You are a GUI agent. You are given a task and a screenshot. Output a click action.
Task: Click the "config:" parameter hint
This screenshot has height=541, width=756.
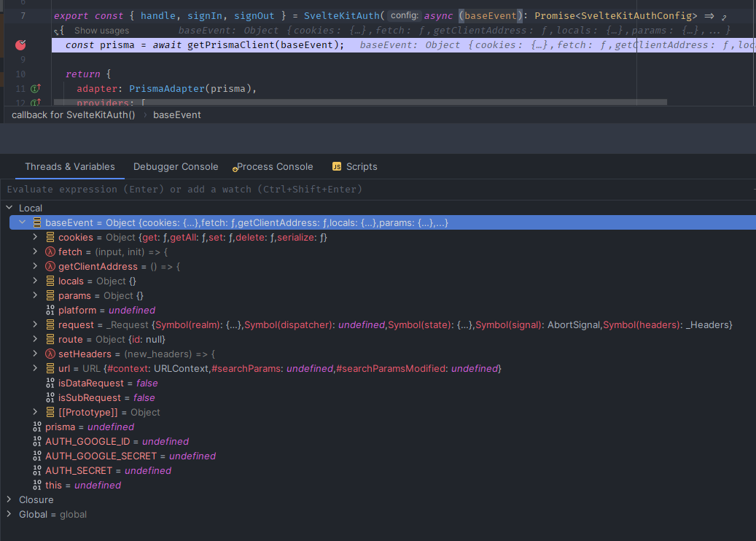(405, 15)
